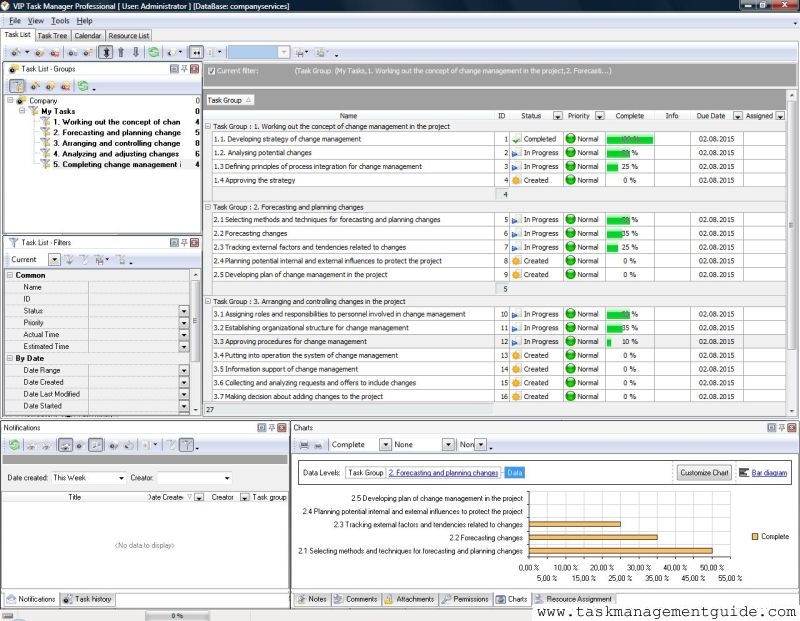The height and width of the screenshot is (621, 800).
Task: Maximize the Task List - Groups panel
Action: point(174,69)
